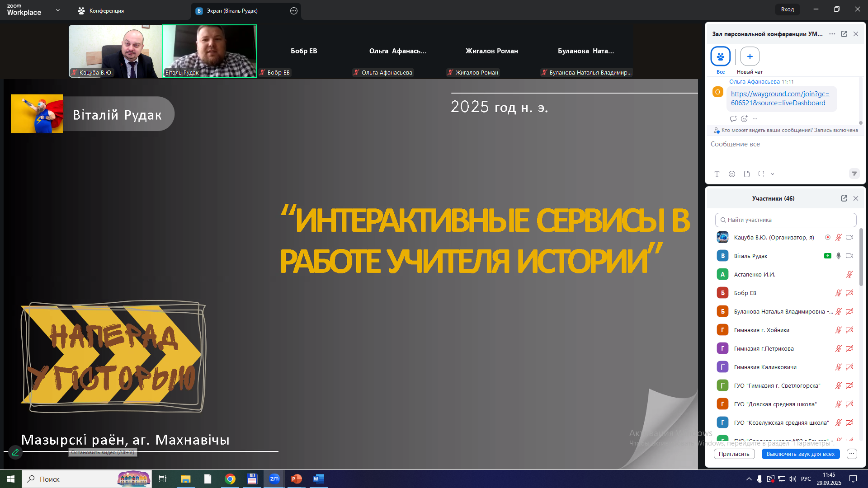Expand Zoom Workplace dropdown arrow
Screen dimensions: 868x488
[58, 10]
